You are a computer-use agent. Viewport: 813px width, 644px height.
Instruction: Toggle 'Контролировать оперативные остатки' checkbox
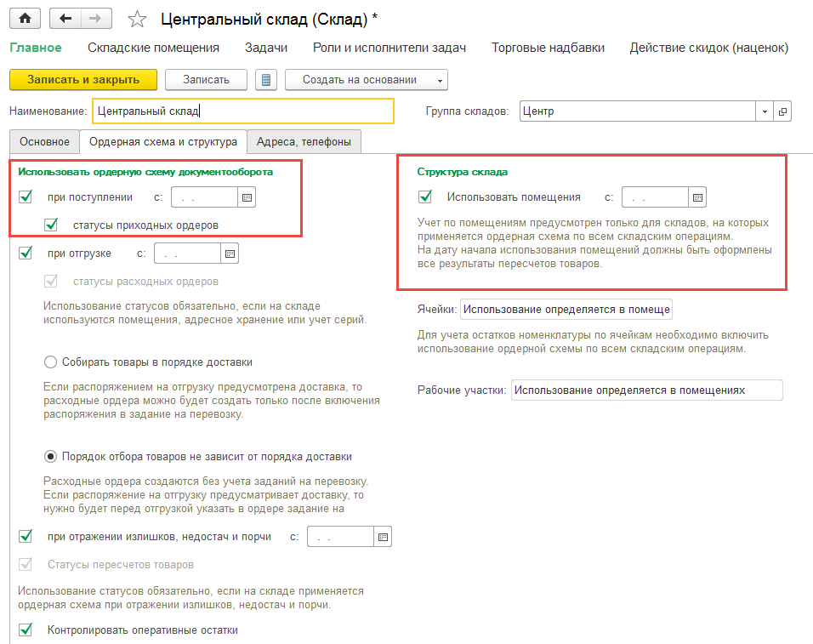(26, 630)
